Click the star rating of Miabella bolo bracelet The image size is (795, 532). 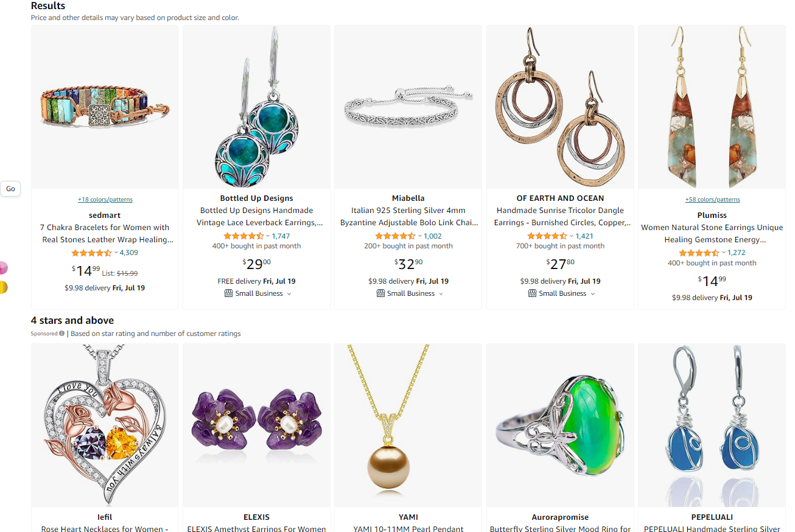(395, 236)
